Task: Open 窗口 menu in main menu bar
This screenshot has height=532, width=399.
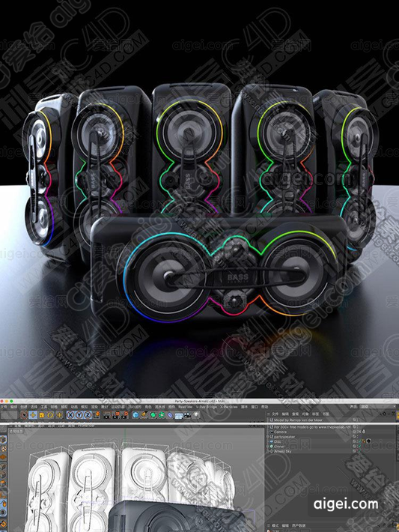Action: tap(255, 407)
